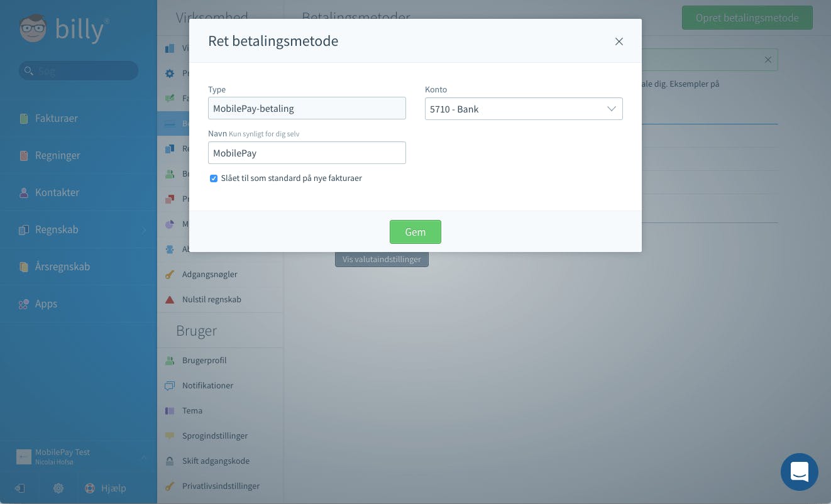Open the Intercom chat bubble
Viewport: 831px width, 504px height.
click(800, 472)
